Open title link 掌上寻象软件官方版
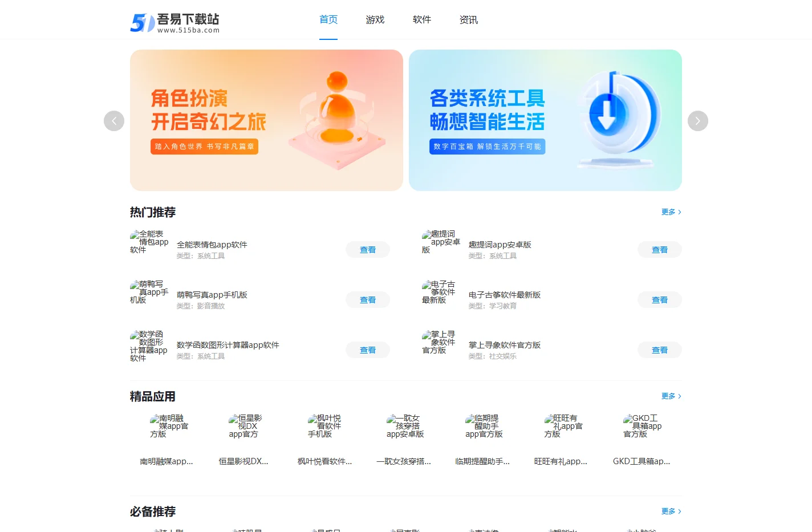The image size is (812, 532). click(505, 345)
